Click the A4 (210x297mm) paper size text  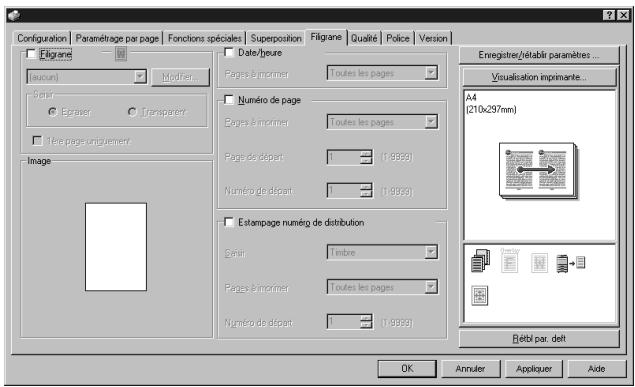[491, 103]
